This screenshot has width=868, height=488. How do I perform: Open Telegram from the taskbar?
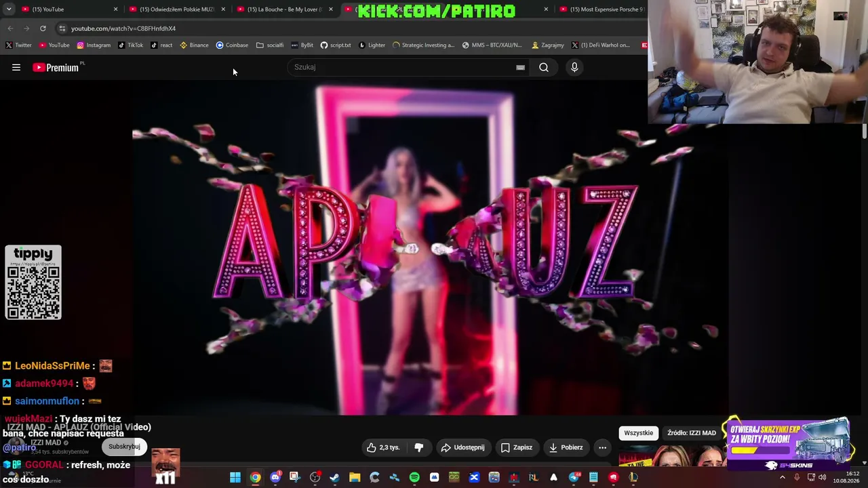pyautogui.click(x=574, y=477)
